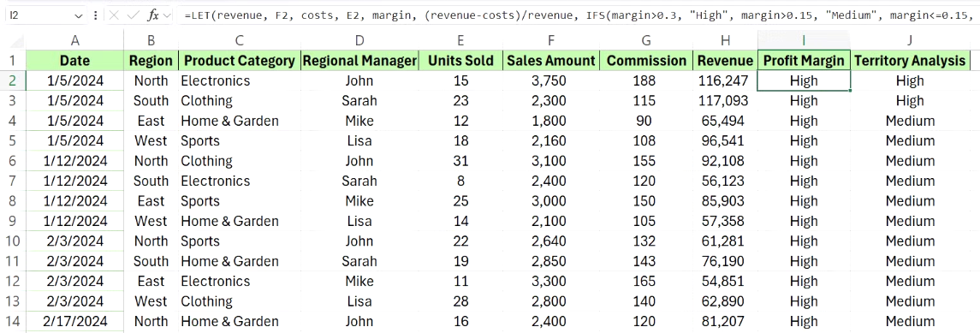Click the Cancel X icon in formula bar

click(x=115, y=15)
